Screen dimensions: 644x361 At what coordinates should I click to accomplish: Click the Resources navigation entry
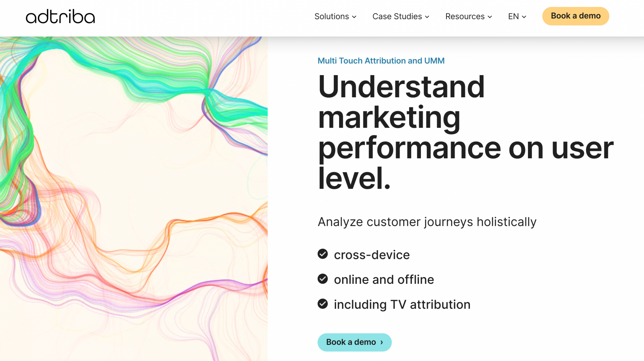click(465, 16)
